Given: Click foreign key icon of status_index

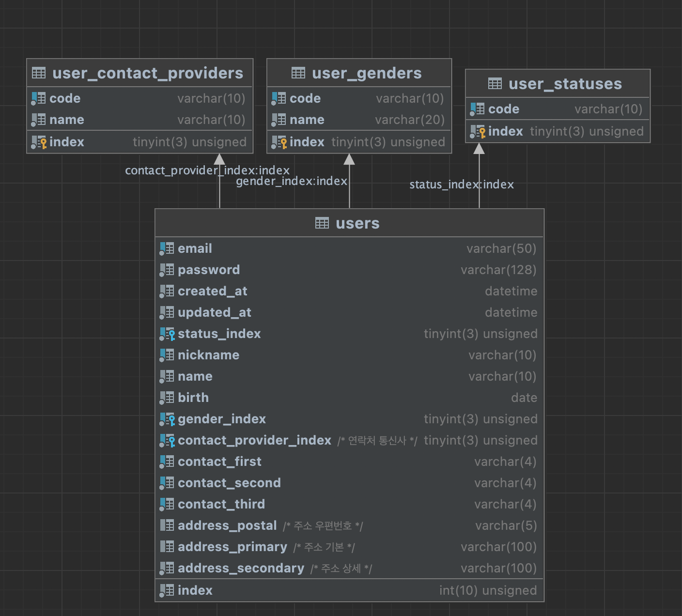Looking at the screenshot, I should (167, 334).
